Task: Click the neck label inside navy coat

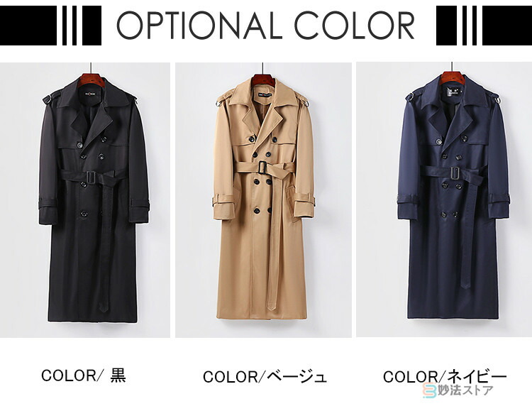Action: click(451, 92)
